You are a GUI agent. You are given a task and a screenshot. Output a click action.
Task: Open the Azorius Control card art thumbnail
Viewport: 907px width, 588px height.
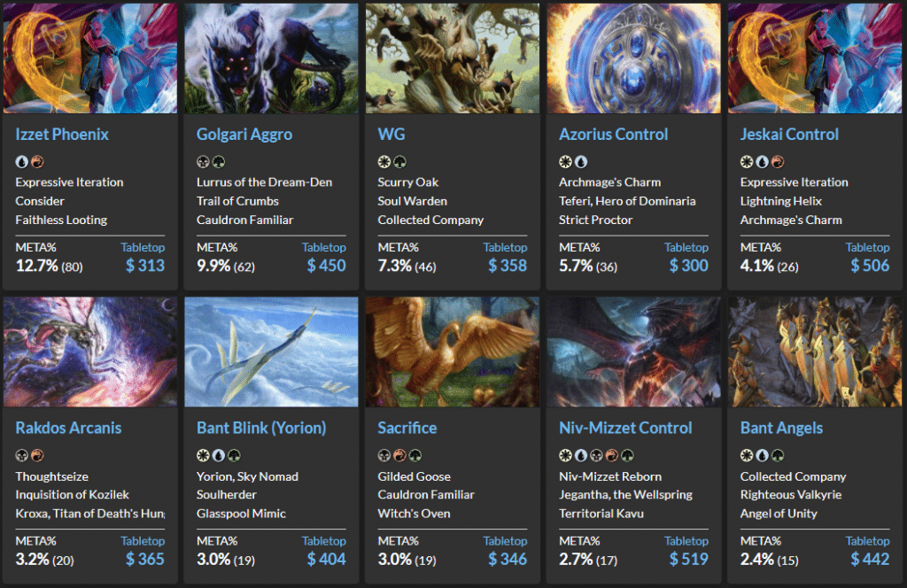633,58
